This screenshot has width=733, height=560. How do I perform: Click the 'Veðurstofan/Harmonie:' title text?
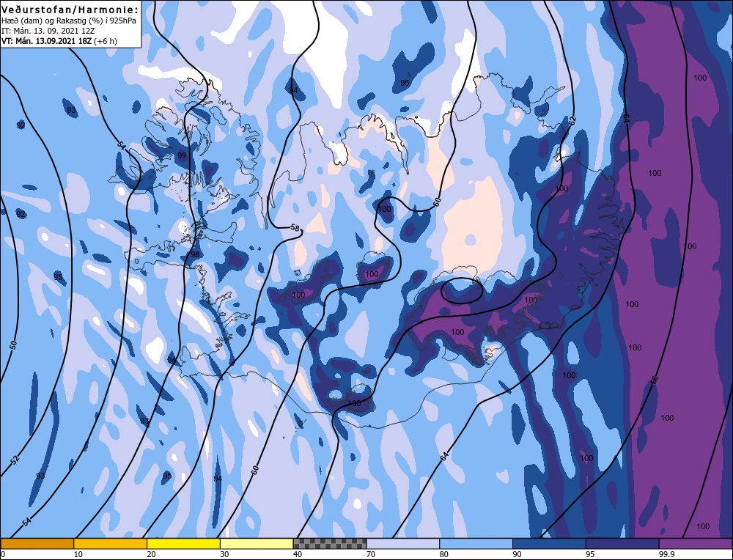(70, 10)
